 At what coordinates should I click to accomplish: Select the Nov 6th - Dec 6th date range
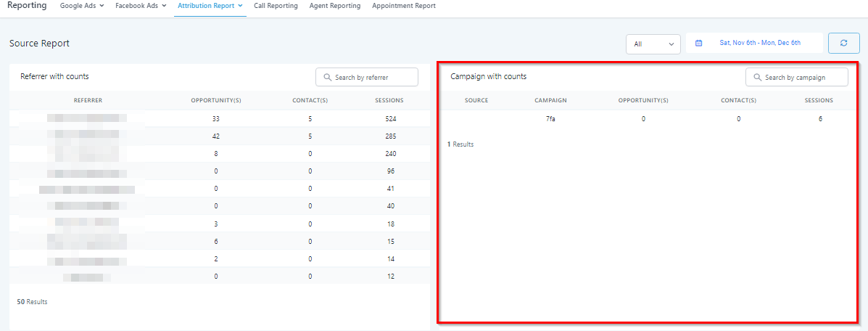759,43
